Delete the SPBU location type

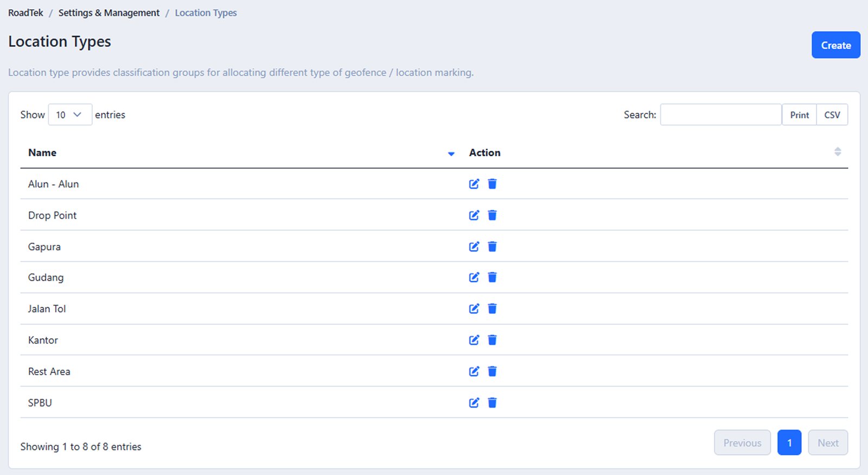pos(492,403)
